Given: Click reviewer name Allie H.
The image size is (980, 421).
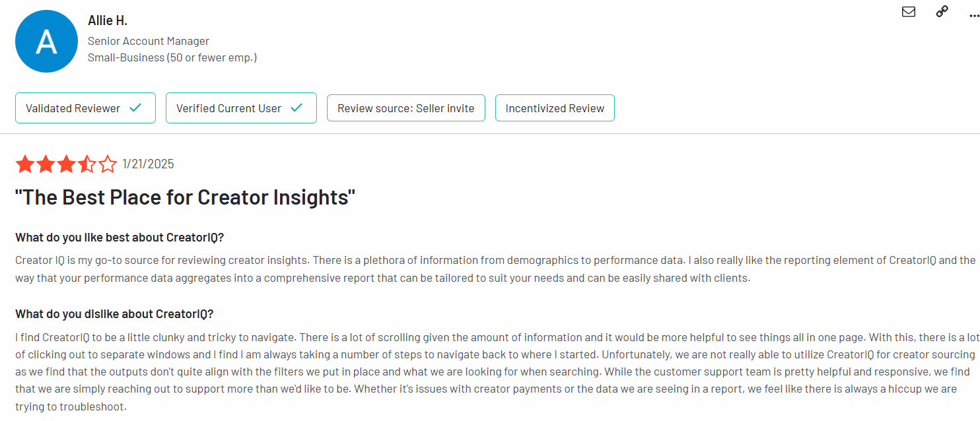Looking at the screenshot, I should click(x=108, y=21).
